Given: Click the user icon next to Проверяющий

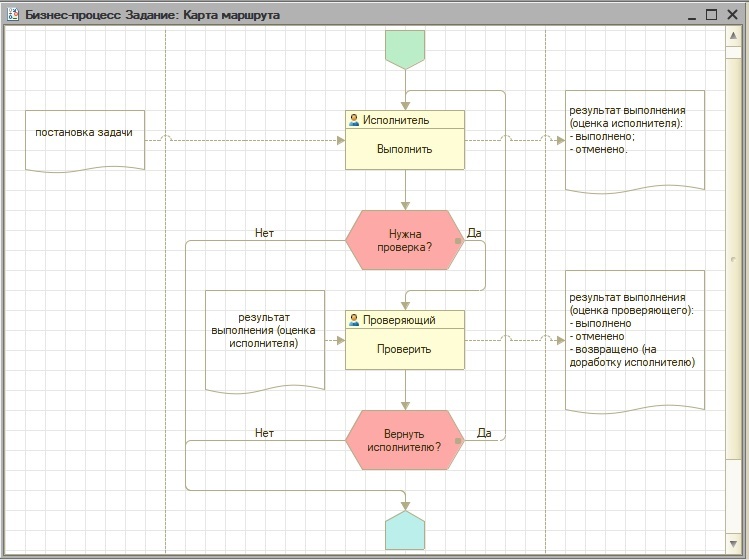Looking at the screenshot, I should click(x=354, y=320).
